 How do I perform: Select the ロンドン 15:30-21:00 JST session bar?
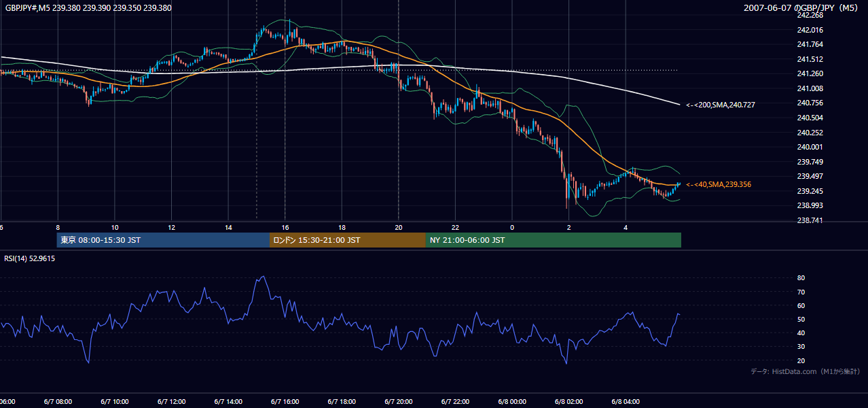pyautogui.click(x=348, y=240)
